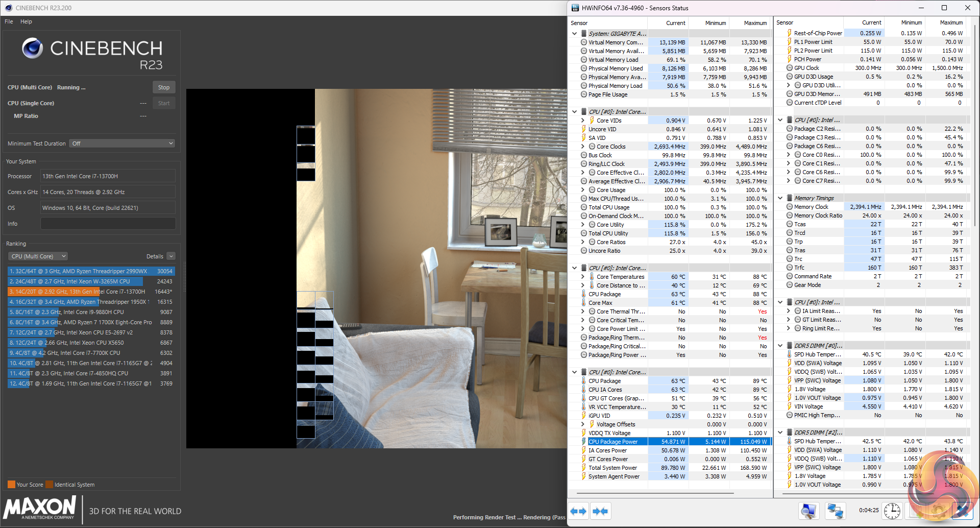This screenshot has width=980, height=528.
Task: Click the shrink columns arrows icon in HWiNFO
Action: (600, 511)
